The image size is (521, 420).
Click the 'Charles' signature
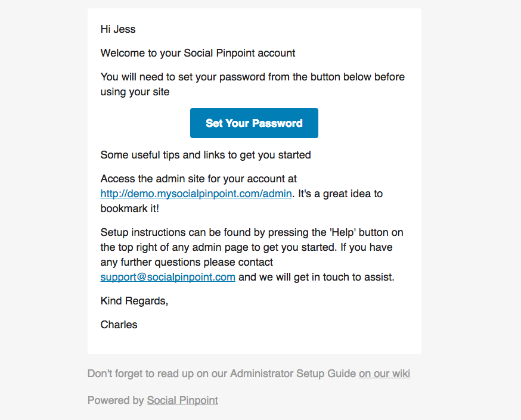point(119,325)
